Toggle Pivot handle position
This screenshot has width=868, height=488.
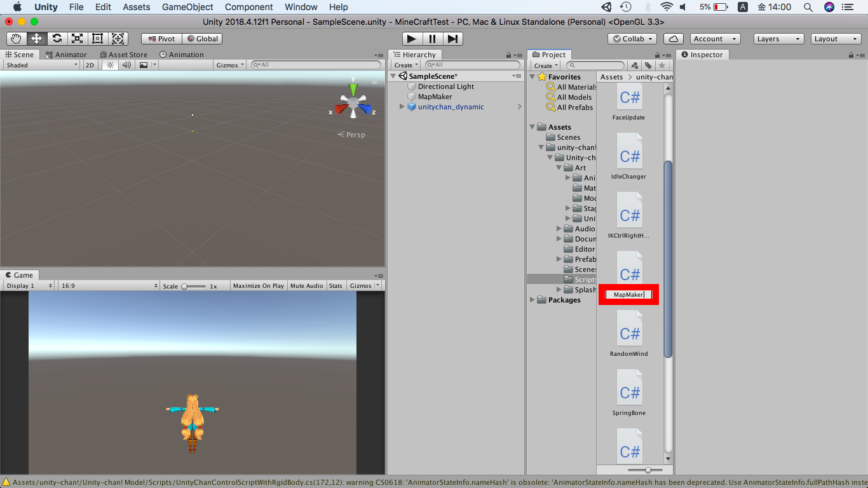(x=161, y=39)
